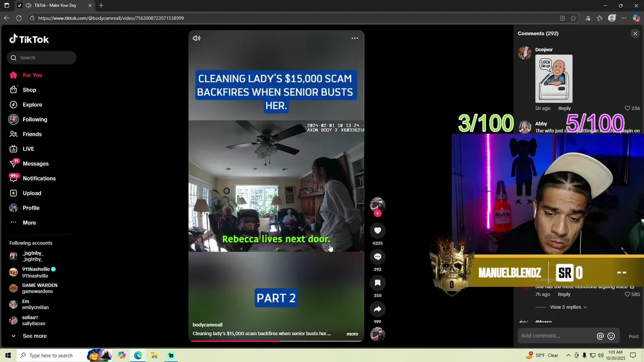Open a new browser tab
Screen dimensions: 644x362
(x=101, y=5)
